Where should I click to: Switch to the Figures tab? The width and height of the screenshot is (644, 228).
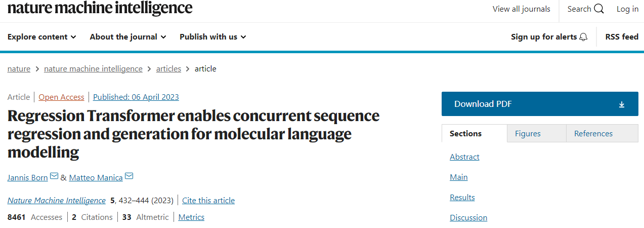click(528, 134)
